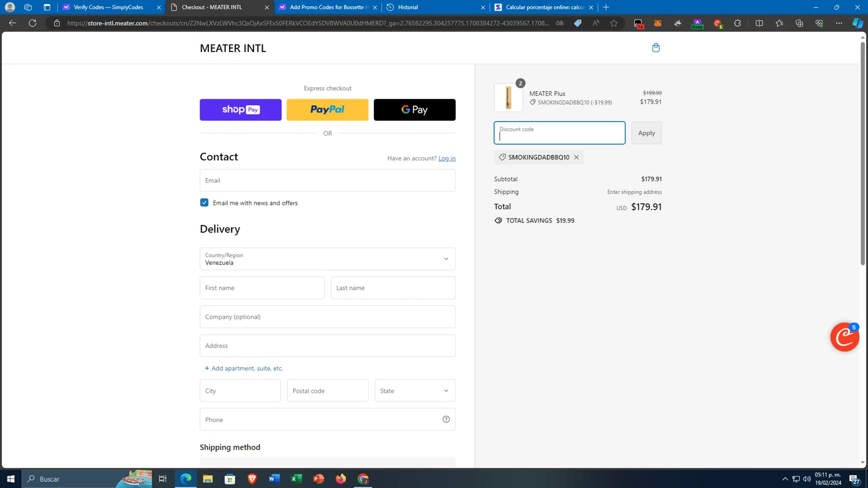Open the Workspaces icon
Screen dimensions: 868x488
[x=28, y=8]
